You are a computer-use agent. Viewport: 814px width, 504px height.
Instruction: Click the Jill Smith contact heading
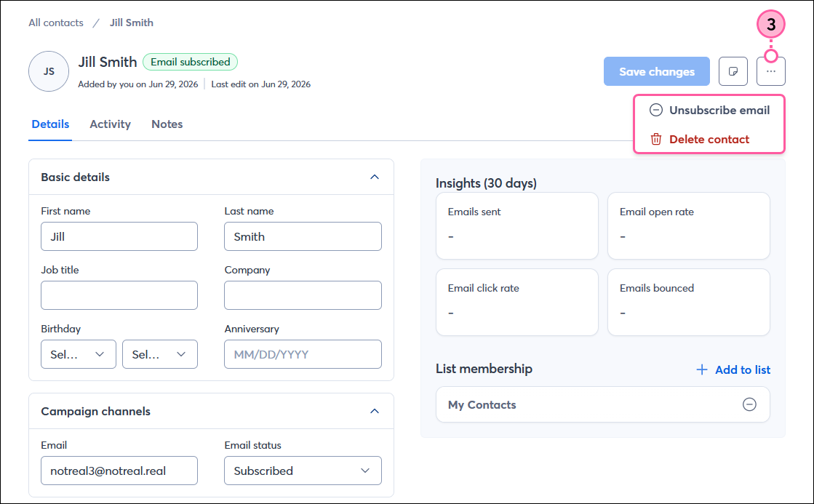click(108, 62)
